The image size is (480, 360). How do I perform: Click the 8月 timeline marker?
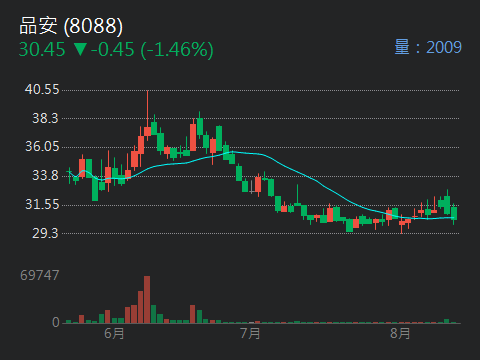coord(400,333)
